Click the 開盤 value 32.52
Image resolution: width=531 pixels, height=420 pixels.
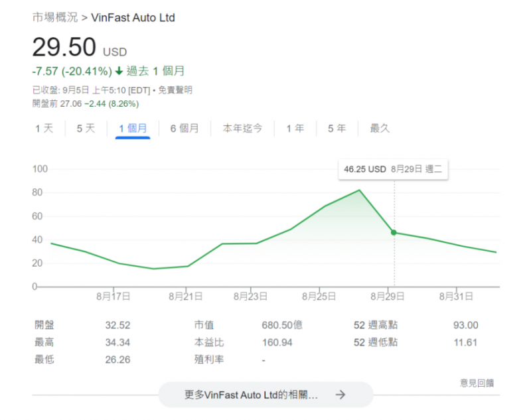117,325
